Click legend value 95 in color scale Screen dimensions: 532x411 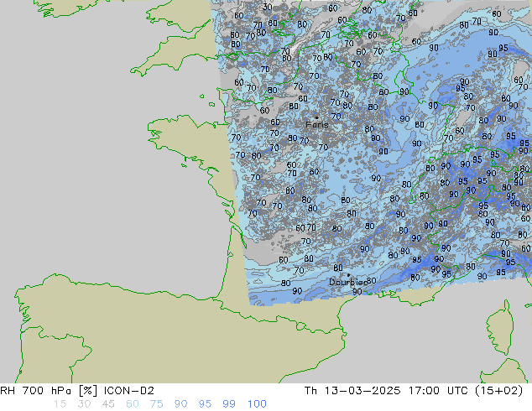click(205, 404)
